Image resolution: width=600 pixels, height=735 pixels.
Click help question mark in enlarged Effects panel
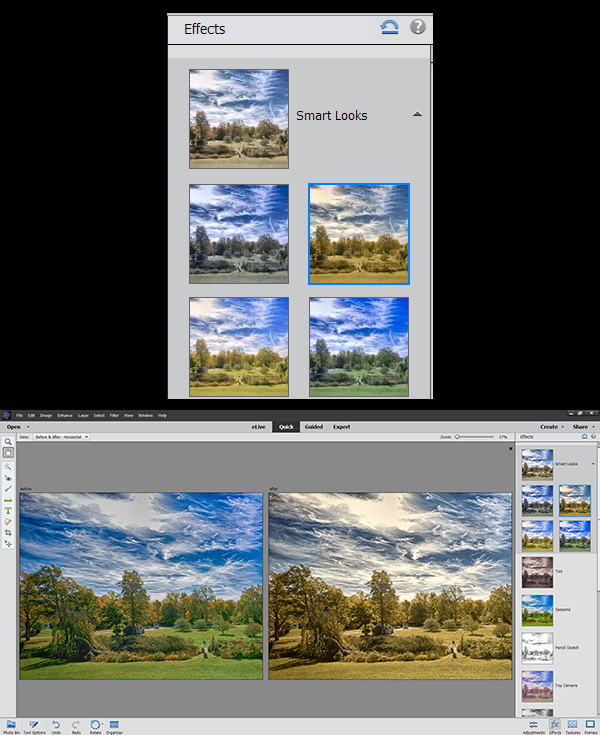tap(418, 27)
